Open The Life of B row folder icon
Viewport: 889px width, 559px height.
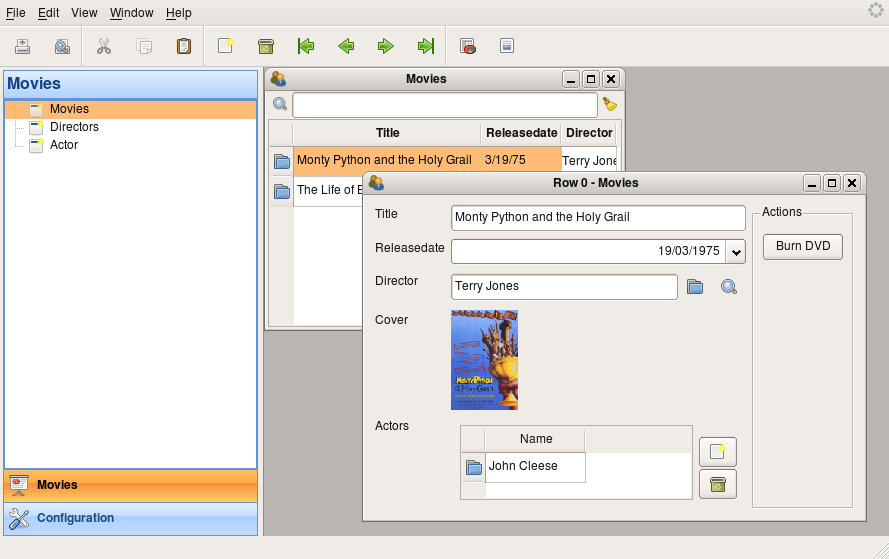[282, 191]
